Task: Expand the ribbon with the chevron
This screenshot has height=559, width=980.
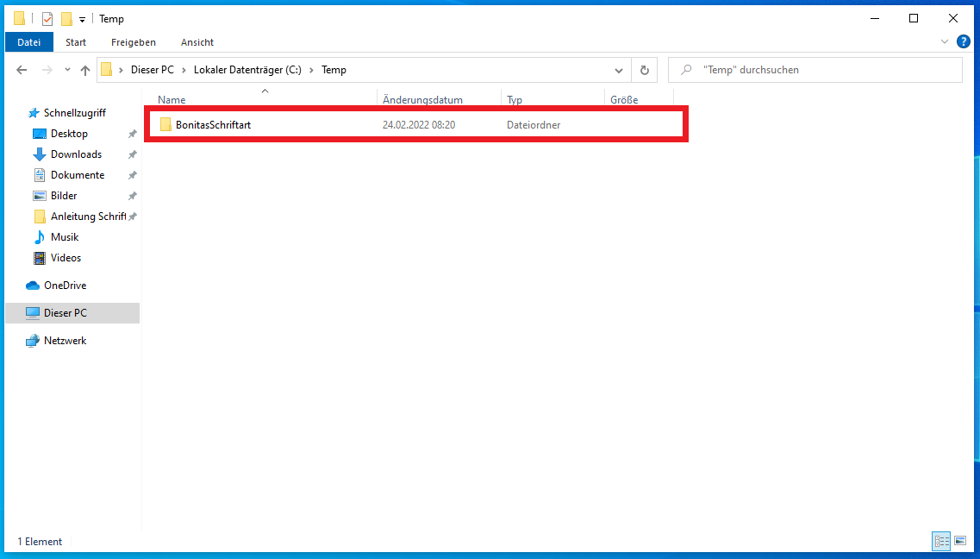Action: point(944,41)
